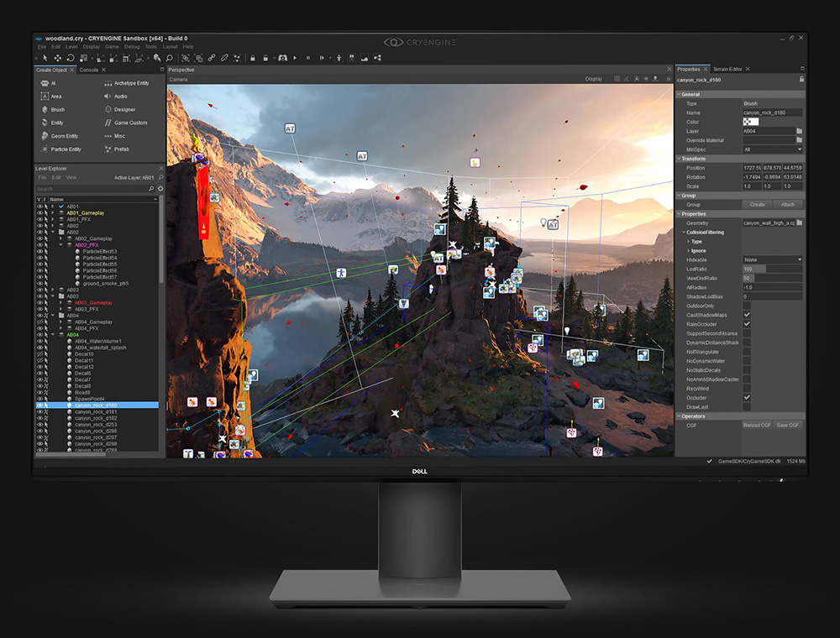840x638 pixels.
Task: Collapse the Transform section
Action: click(x=679, y=159)
